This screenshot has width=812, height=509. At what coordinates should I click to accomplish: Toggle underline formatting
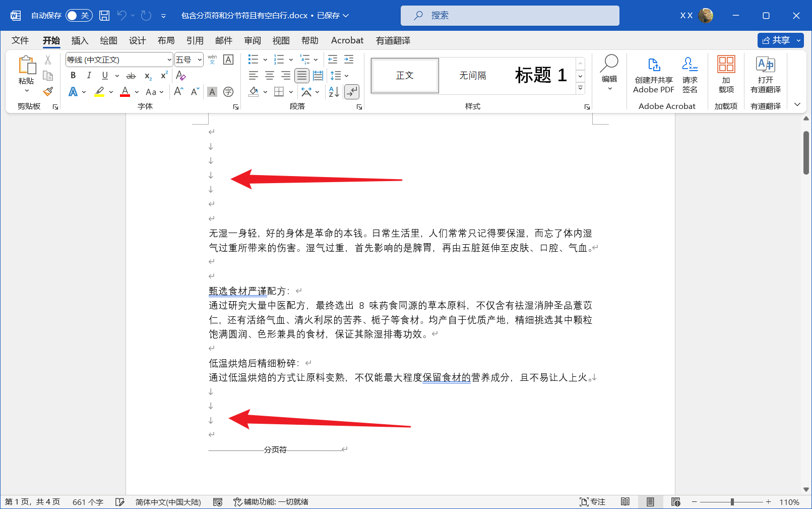coord(105,76)
